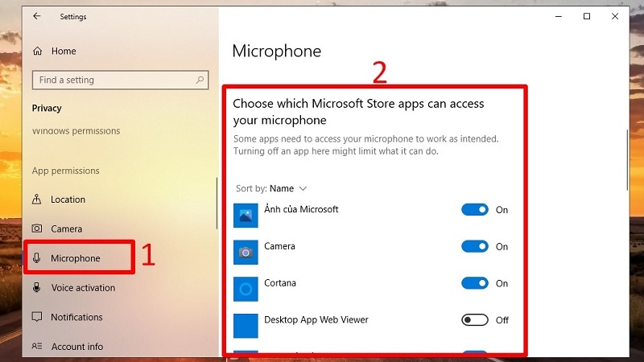Click the Voice activation icon
This screenshot has width=644, height=362.
[x=36, y=287]
